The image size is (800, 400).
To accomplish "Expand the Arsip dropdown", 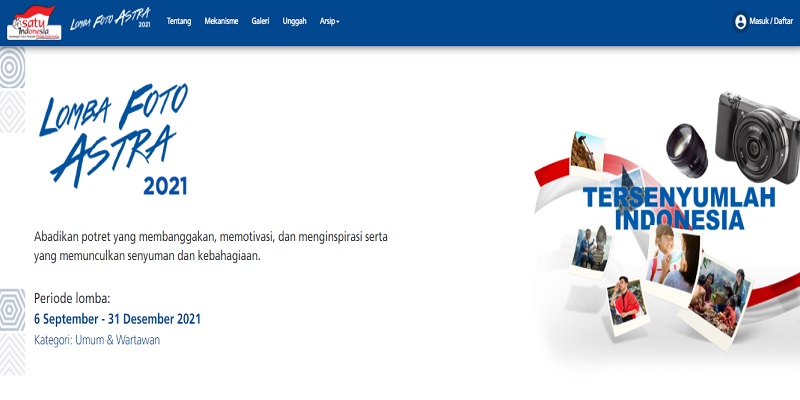I will (x=330, y=21).
